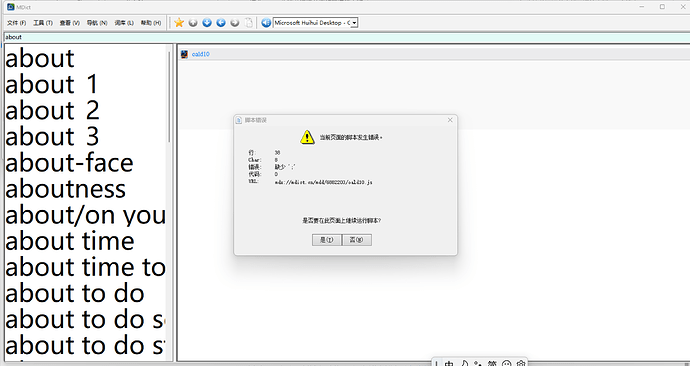
Task: Click the blue down-arrow toolbar icon
Action: click(x=207, y=23)
